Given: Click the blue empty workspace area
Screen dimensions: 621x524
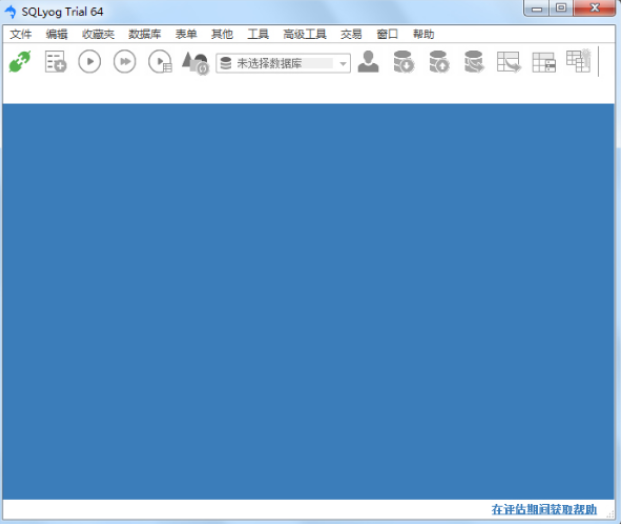Looking at the screenshot, I should [x=308, y=300].
